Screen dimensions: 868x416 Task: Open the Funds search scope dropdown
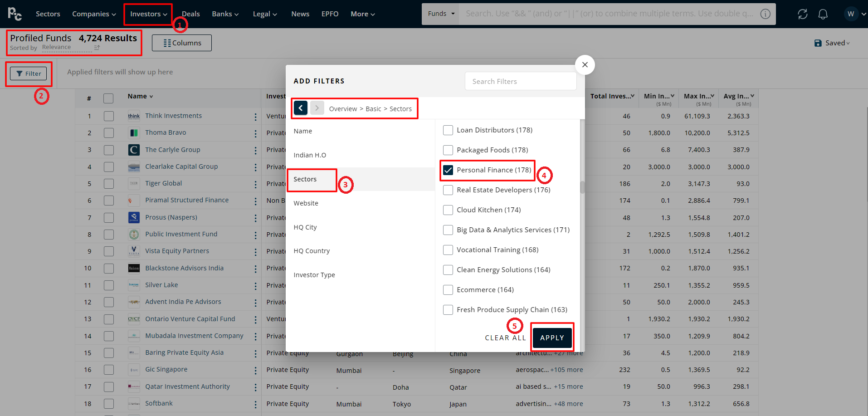[x=440, y=14]
